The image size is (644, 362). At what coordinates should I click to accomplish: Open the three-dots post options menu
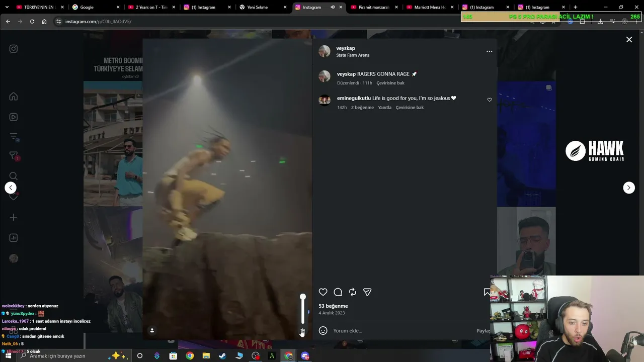[x=489, y=51]
